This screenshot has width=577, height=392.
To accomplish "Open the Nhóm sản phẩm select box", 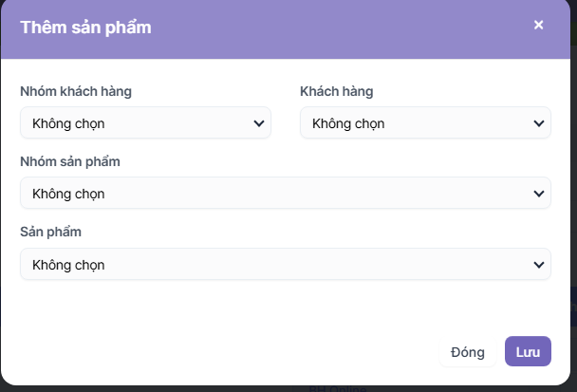I will click(285, 194).
